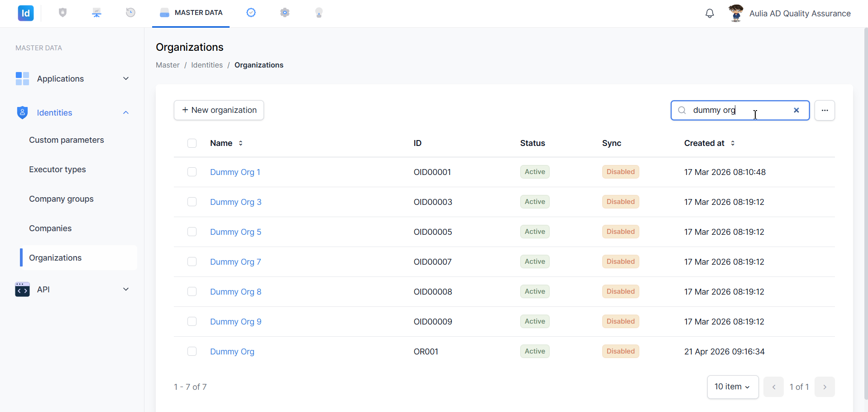Open the history clock tab
The image size is (868, 412).
click(130, 13)
